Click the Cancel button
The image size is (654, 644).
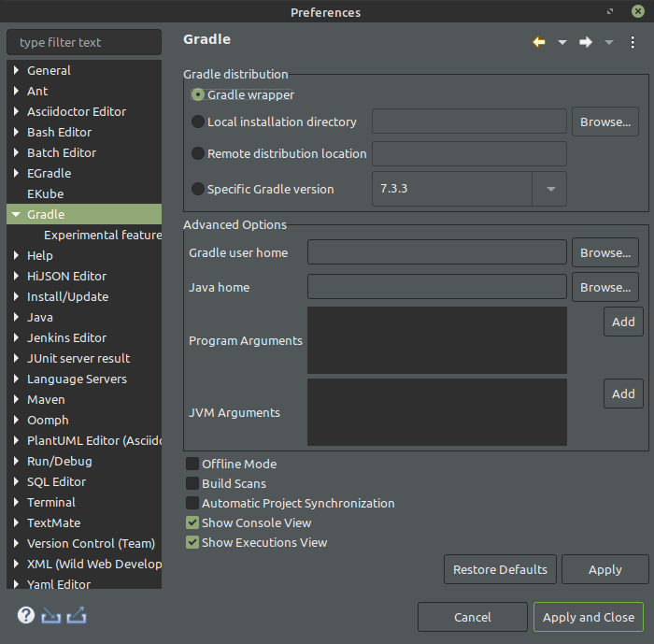click(473, 617)
